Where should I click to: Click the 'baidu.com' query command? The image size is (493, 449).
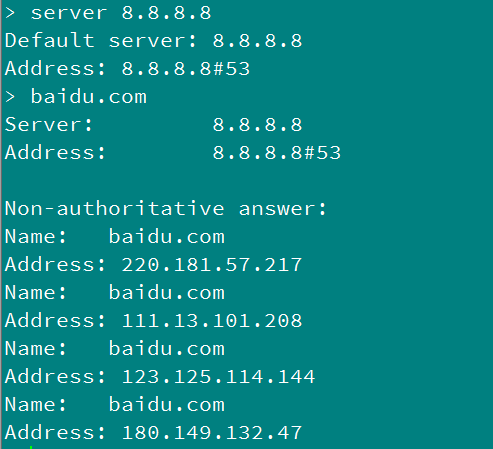[89, 97]
